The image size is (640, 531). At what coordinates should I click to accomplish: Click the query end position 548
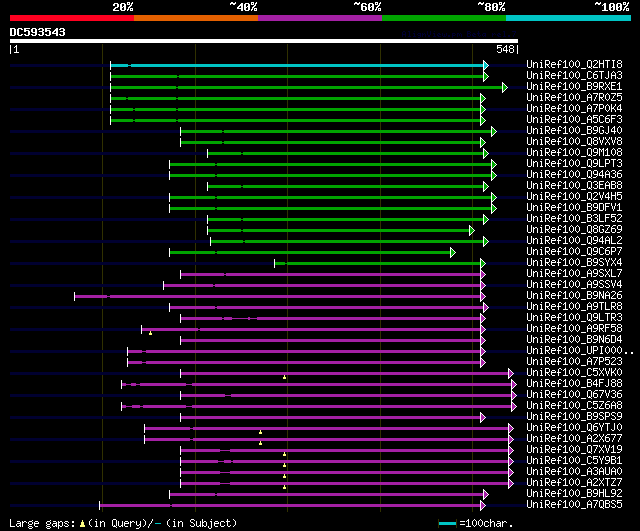pyautogui.click(x=505, y=49)
